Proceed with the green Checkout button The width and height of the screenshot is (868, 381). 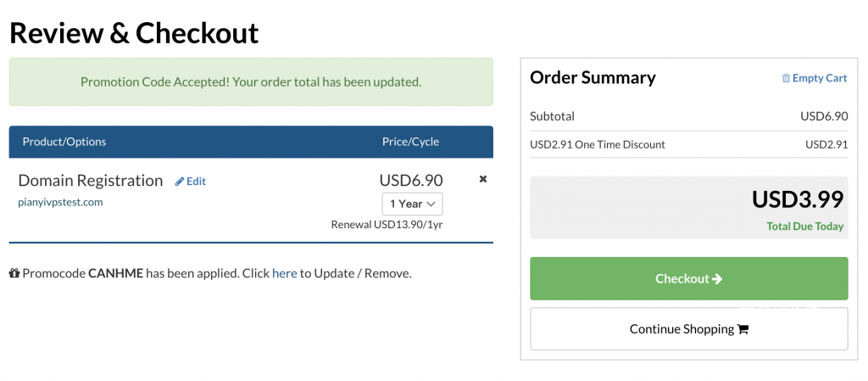(688, 278)
